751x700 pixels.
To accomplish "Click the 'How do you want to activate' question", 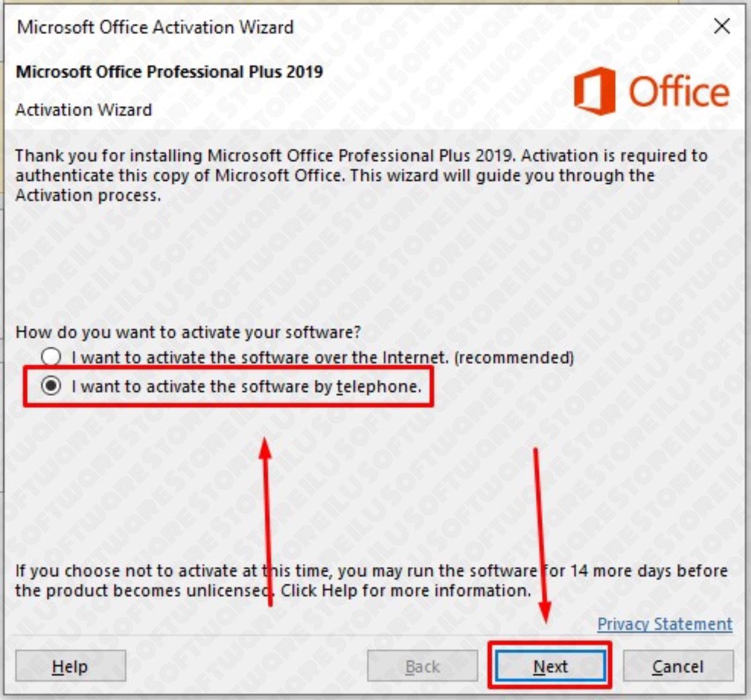I will coord(188,332).
